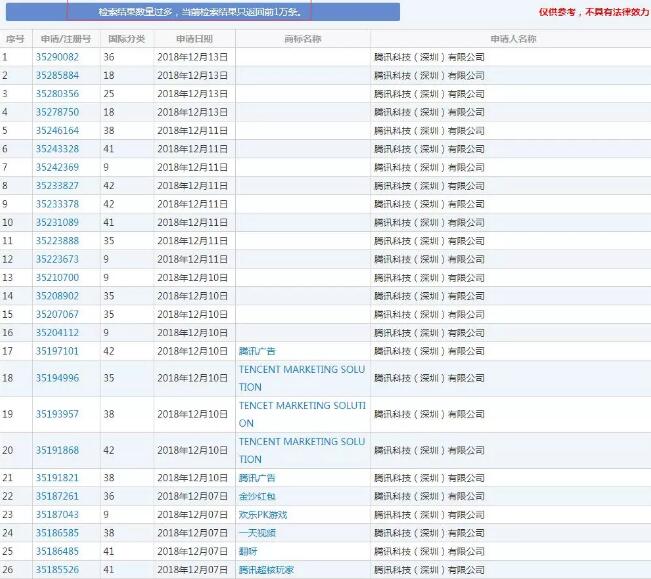Open application number 35243328

point(57,149)
